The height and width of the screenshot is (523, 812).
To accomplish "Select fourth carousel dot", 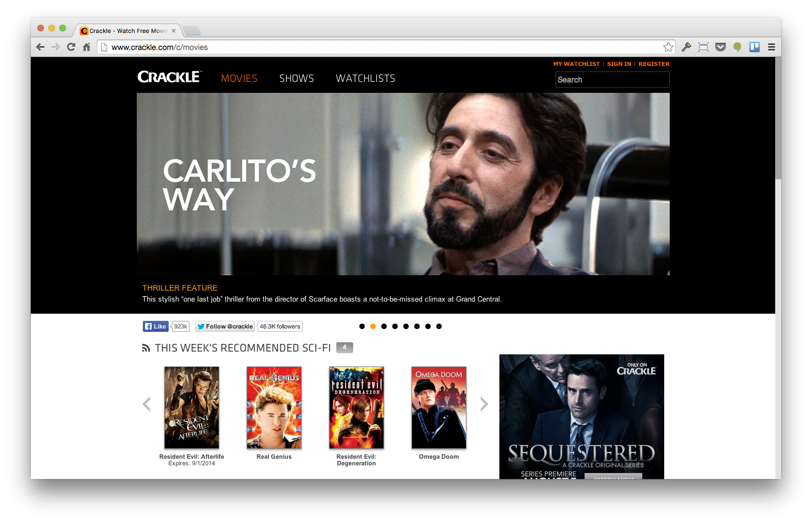I will coord(395,326).
